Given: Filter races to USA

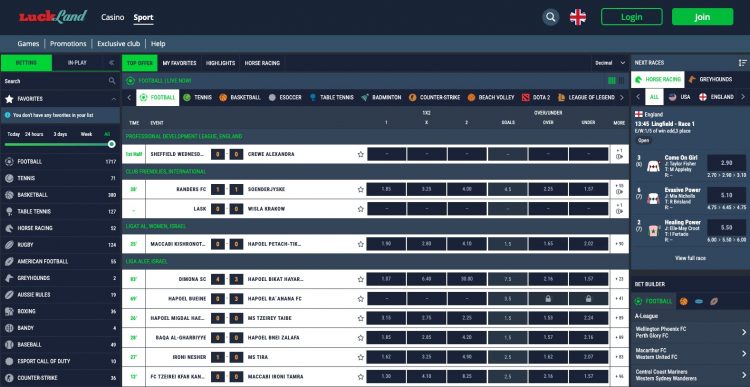Looking at the screenshot, I should (680, 97).
